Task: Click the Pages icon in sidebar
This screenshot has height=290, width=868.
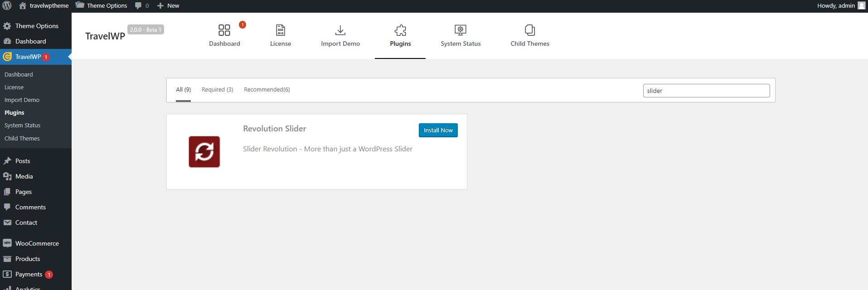Action: click(x=7, y=192)
